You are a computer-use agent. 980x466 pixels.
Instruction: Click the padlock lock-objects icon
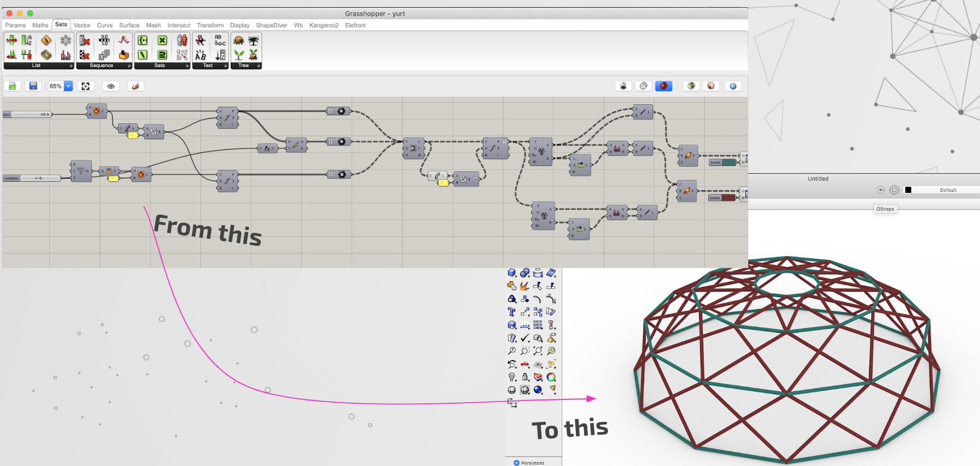[x=525, y=377]
